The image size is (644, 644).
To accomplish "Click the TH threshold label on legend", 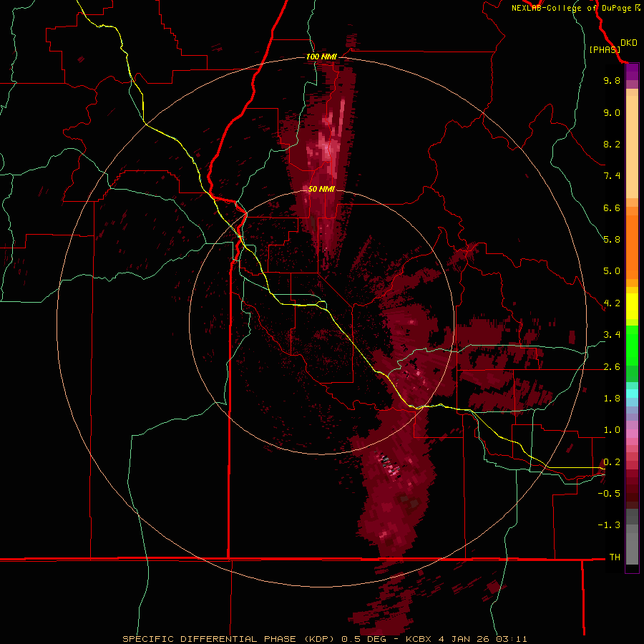I will point(615,557).
